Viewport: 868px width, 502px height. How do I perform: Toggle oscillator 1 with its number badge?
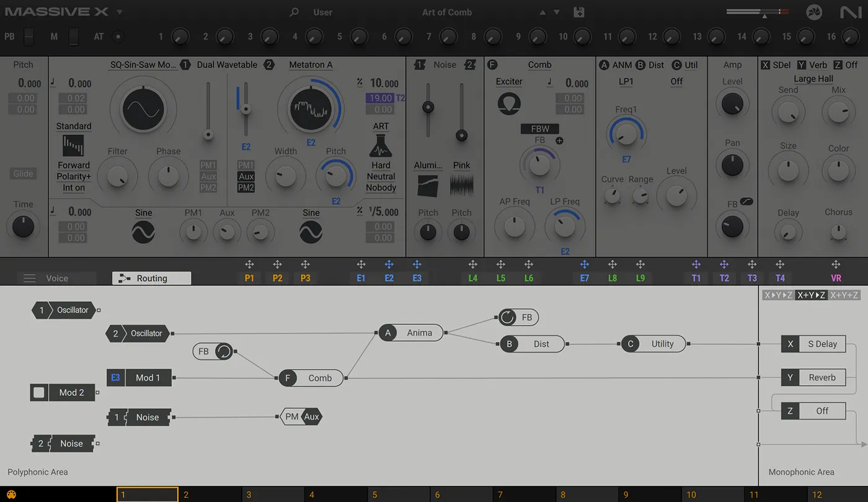point(185,65)
